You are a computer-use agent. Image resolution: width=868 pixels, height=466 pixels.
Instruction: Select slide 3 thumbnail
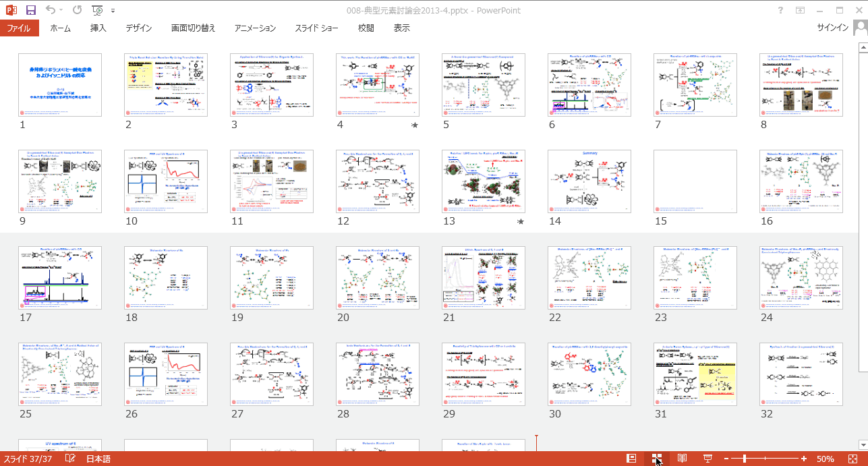click(x=272, y=85)
